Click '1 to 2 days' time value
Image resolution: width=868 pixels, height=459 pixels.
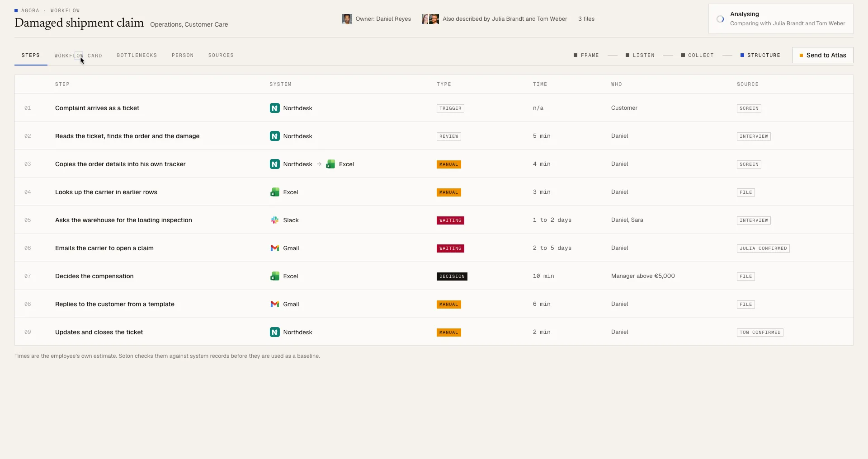(x=552, y=220)
